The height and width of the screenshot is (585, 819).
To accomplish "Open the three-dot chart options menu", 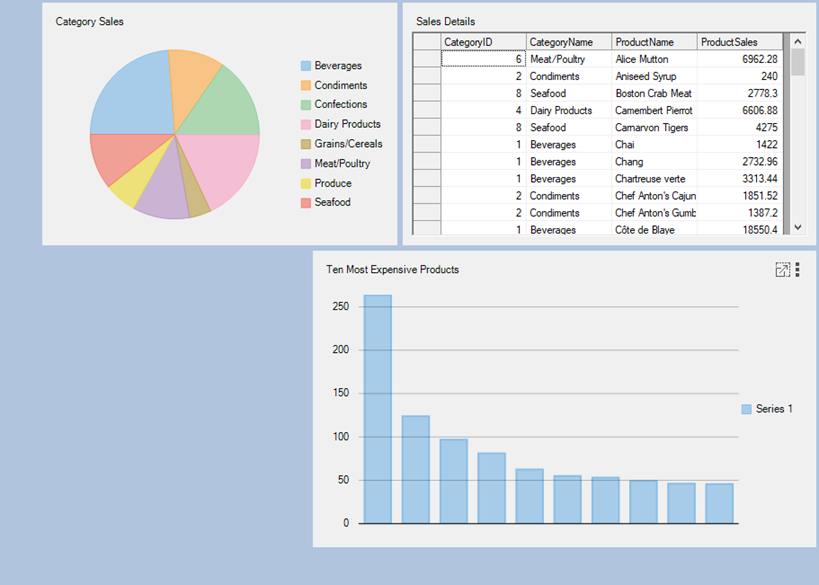I will (797, 270).
